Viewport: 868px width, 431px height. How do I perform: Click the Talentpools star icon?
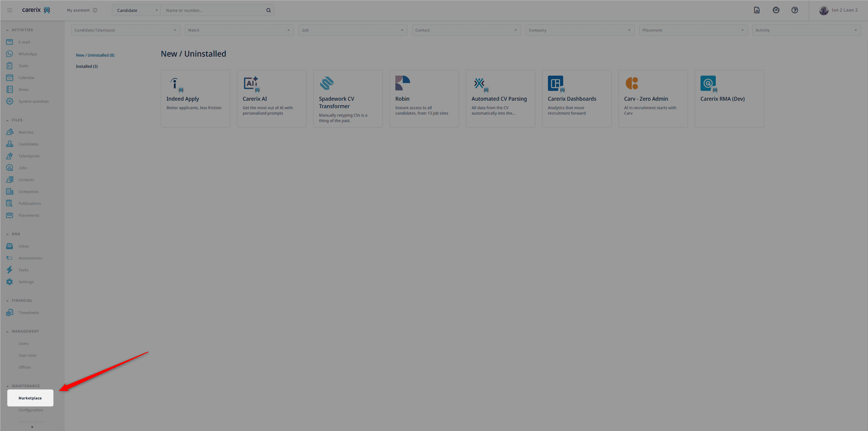point(9,156)
